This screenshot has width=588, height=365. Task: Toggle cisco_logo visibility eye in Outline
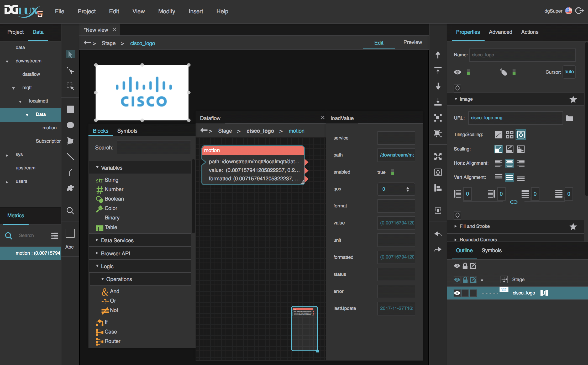click(457, 293)
